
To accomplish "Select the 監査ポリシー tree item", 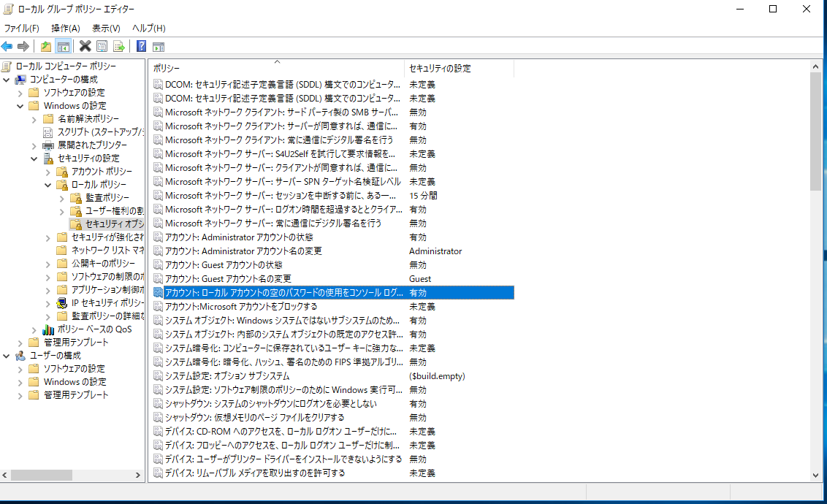I will [107, 198].
